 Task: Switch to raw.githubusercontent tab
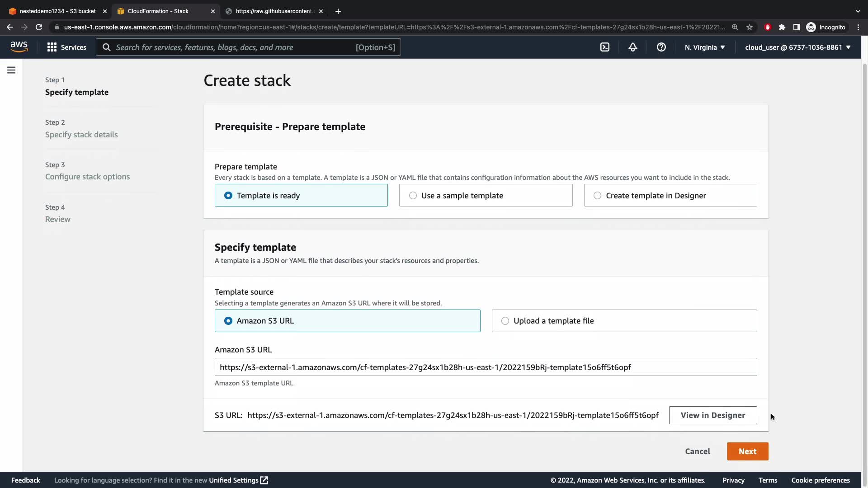[274, 11]
